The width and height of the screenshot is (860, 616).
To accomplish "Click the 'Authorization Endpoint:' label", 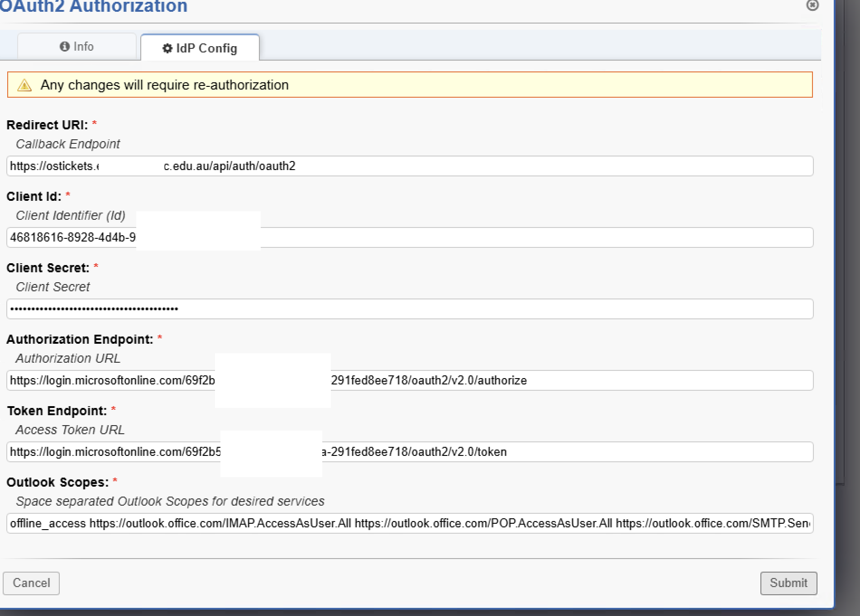I will click(x=80, y=339).
